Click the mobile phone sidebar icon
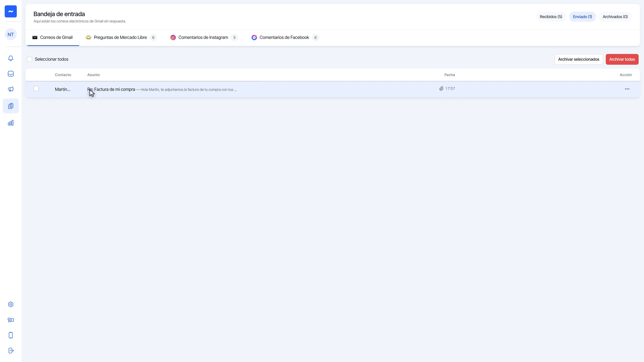The width and height of the screenshot is (644, 362). click(x=11, y=335)
